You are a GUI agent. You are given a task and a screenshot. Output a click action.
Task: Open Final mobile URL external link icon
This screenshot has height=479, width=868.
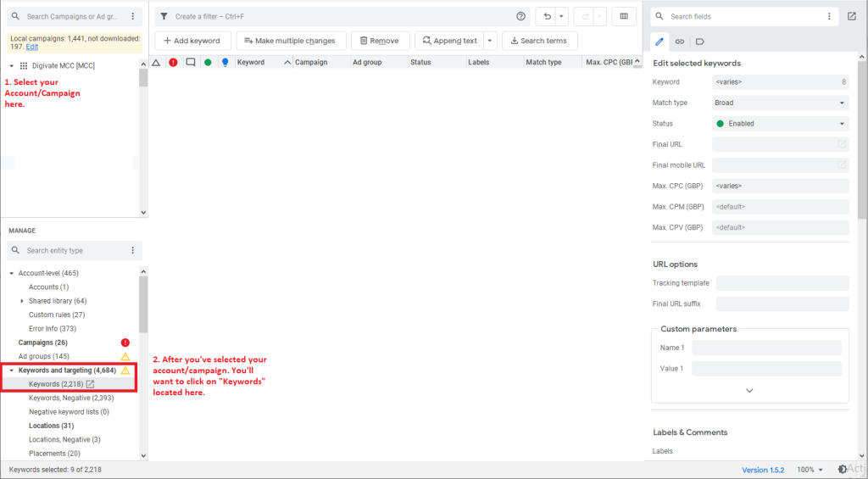(842, 165)
